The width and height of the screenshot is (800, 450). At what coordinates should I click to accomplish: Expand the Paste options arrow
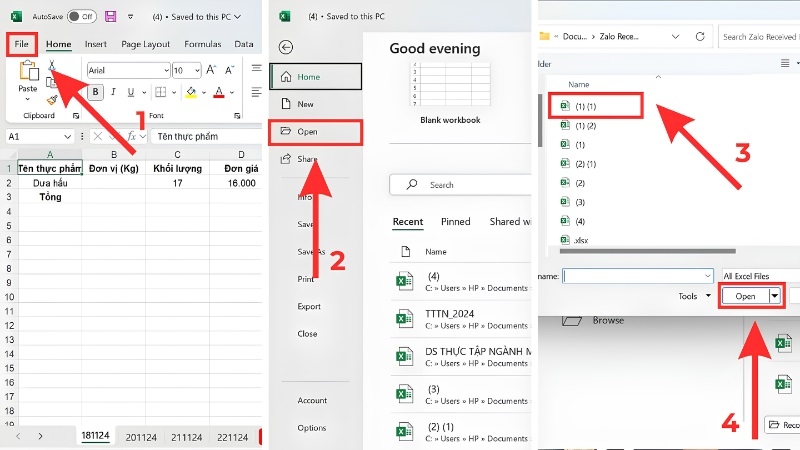coord(28,98)
